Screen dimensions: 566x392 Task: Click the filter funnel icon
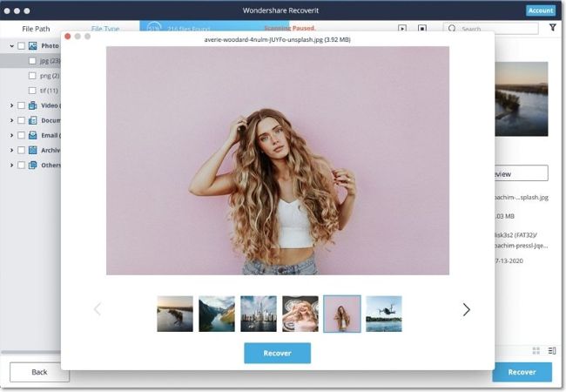[553, 27]
